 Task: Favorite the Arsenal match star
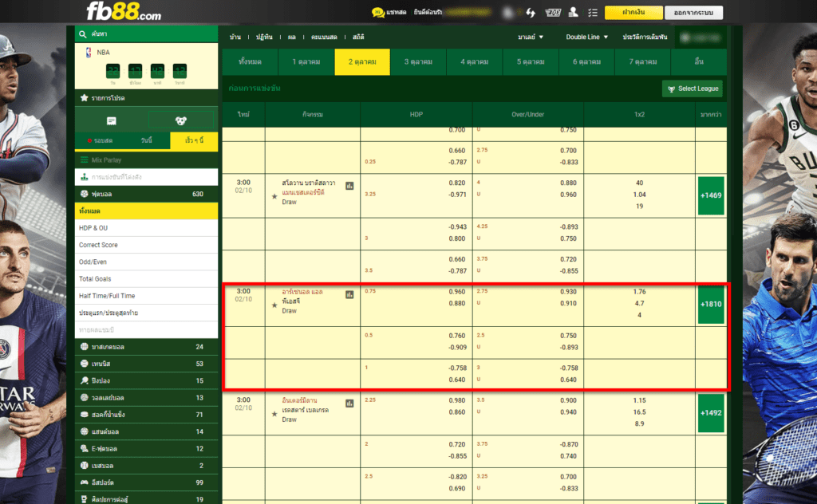pyautogui.click(x=274, y=305)
